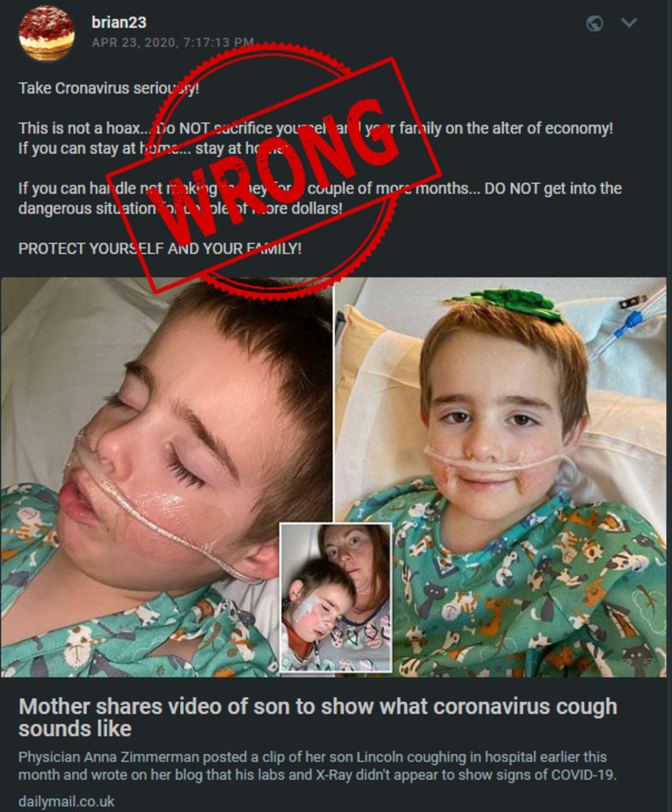Click "dangerous situation" text line
672x812 pixels.
(x=180, y=209)
